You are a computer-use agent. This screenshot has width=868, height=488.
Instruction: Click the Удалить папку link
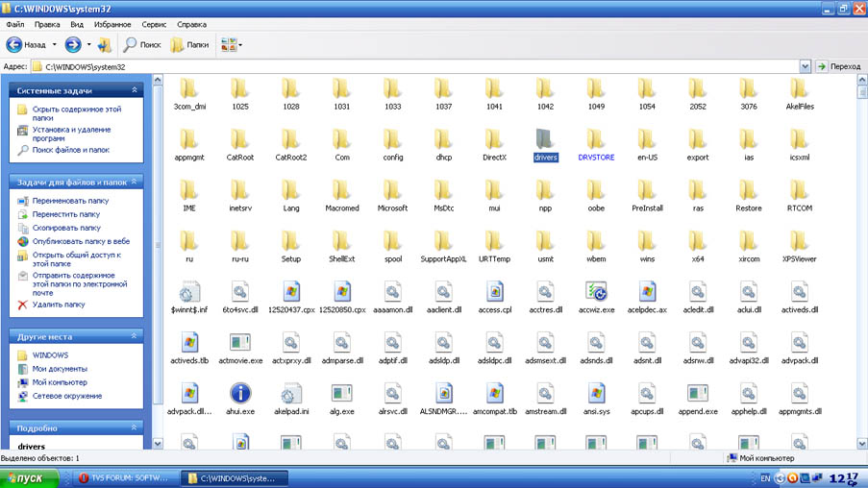pos(59,305)
